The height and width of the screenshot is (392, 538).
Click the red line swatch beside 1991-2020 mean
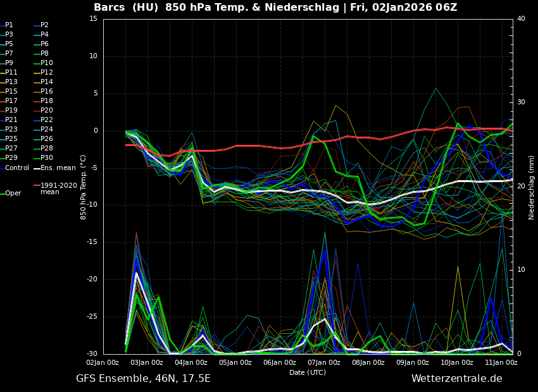pyautogui.click(x=36, y=186)
